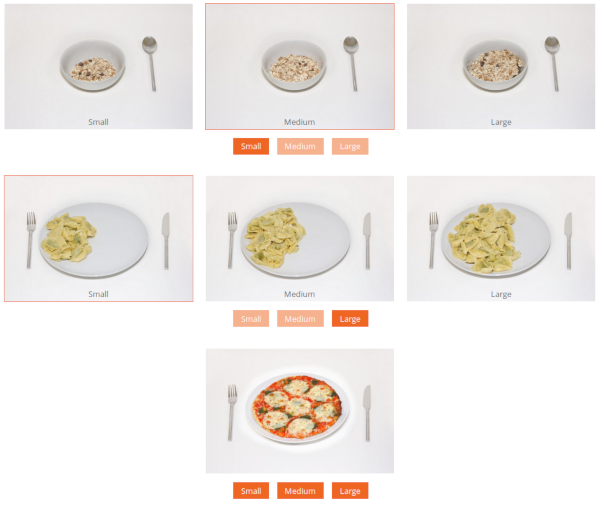Viewport: 600px width, 507px height.
Task: Click the Large label in tortellini image
Action: (501, 294)
